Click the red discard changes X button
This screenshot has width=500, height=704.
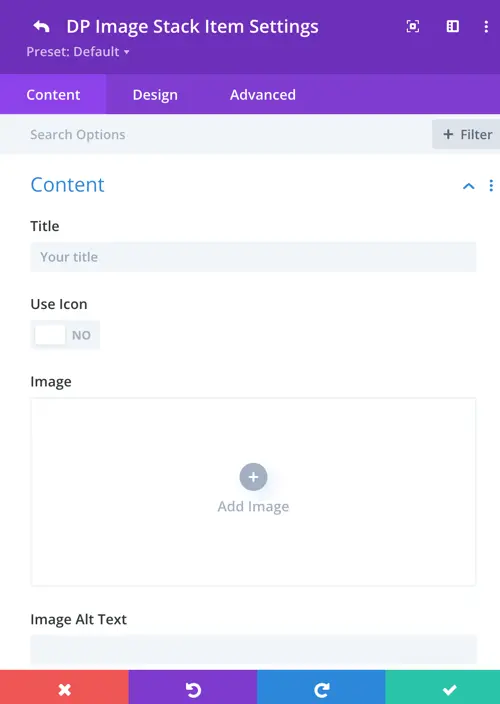click(x=64, y=687)
